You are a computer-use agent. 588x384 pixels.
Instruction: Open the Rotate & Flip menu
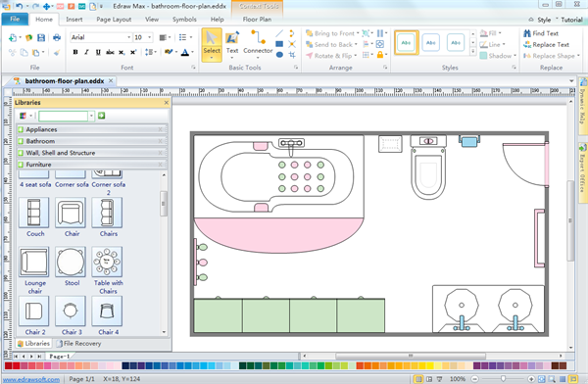coord(331,56)
